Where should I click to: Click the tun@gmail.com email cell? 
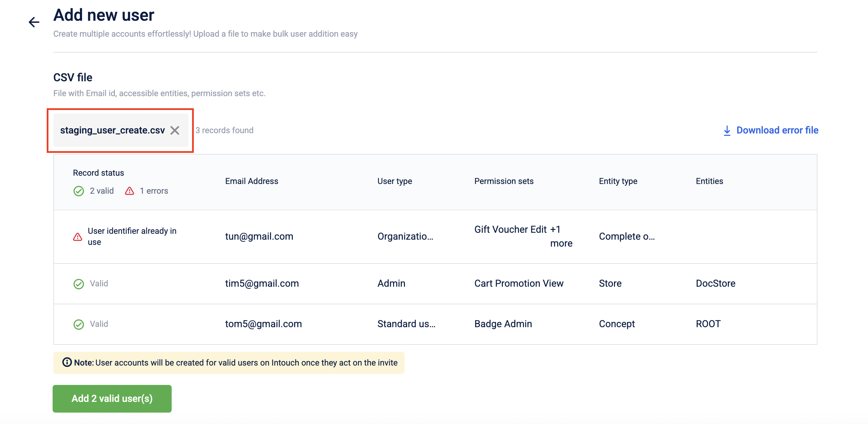click(x=259, y=237)
